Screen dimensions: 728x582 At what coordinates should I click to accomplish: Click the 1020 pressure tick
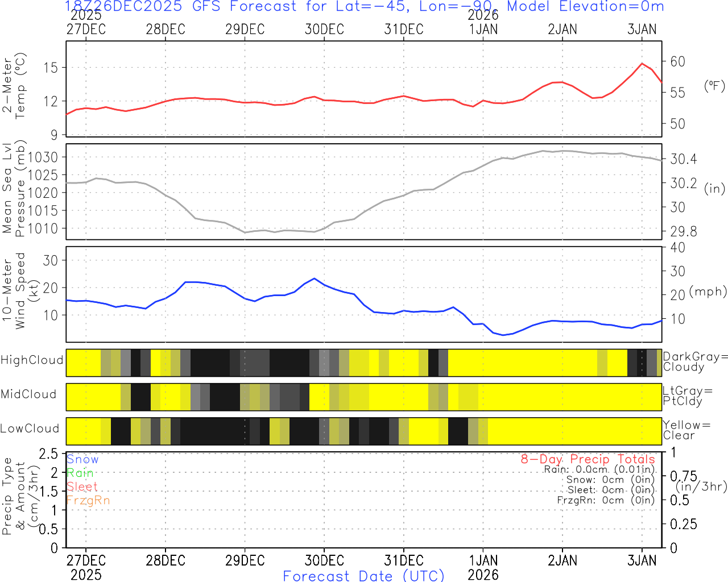pyautogui.click(x=43, y=193)
